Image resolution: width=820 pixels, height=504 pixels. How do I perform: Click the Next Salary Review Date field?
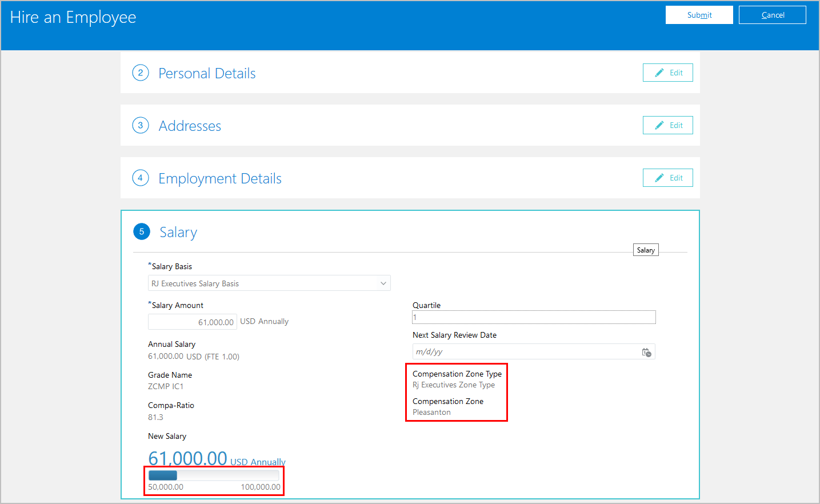click(x=534, y=351)
